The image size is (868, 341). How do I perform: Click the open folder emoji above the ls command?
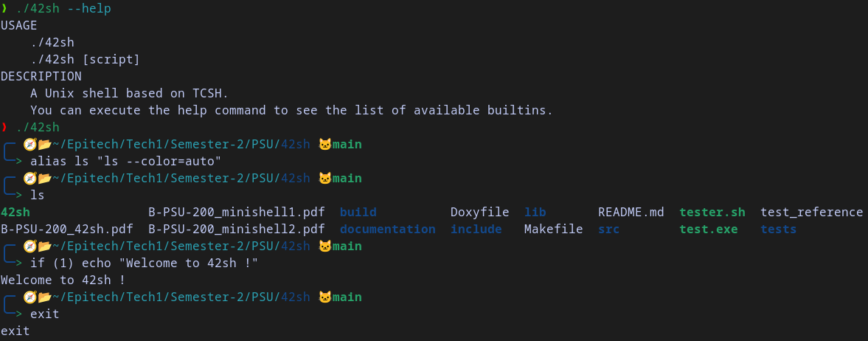coord(45,179)
